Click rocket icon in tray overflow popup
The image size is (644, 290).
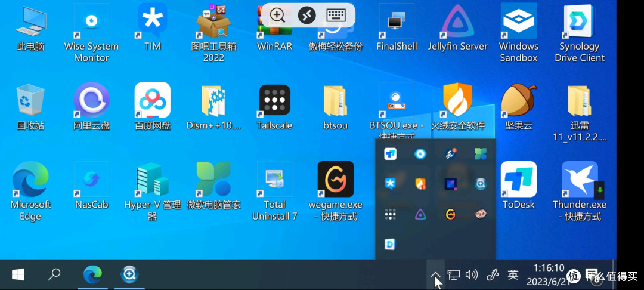[451, 153]
